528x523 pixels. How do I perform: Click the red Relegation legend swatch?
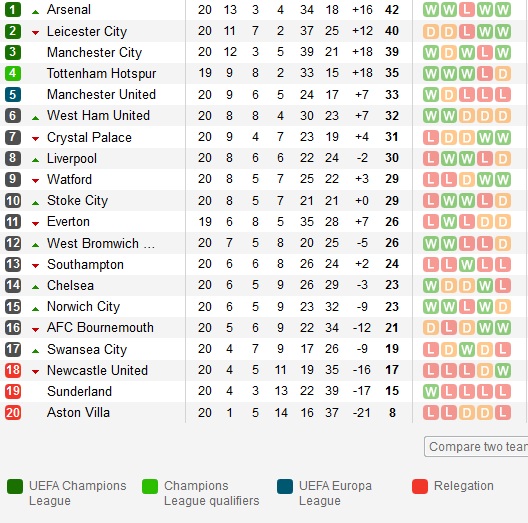click(x=420, y=486)
